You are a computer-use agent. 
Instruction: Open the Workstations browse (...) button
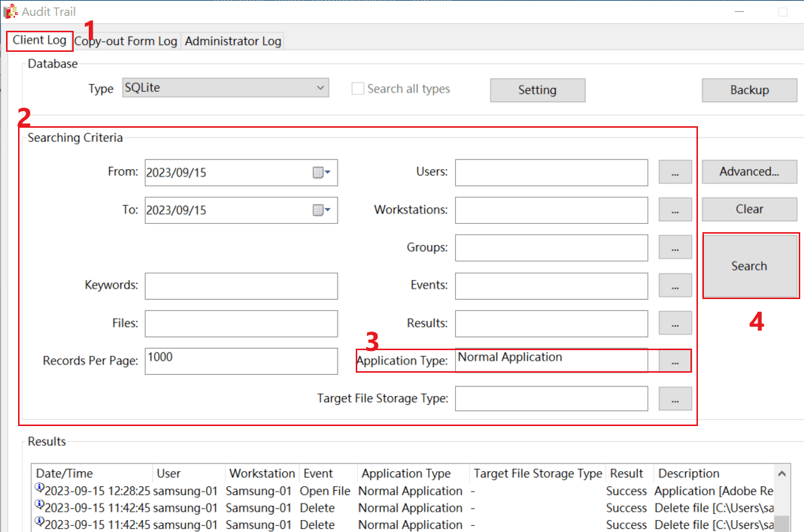pyautogui.click(x=675, y=210)
